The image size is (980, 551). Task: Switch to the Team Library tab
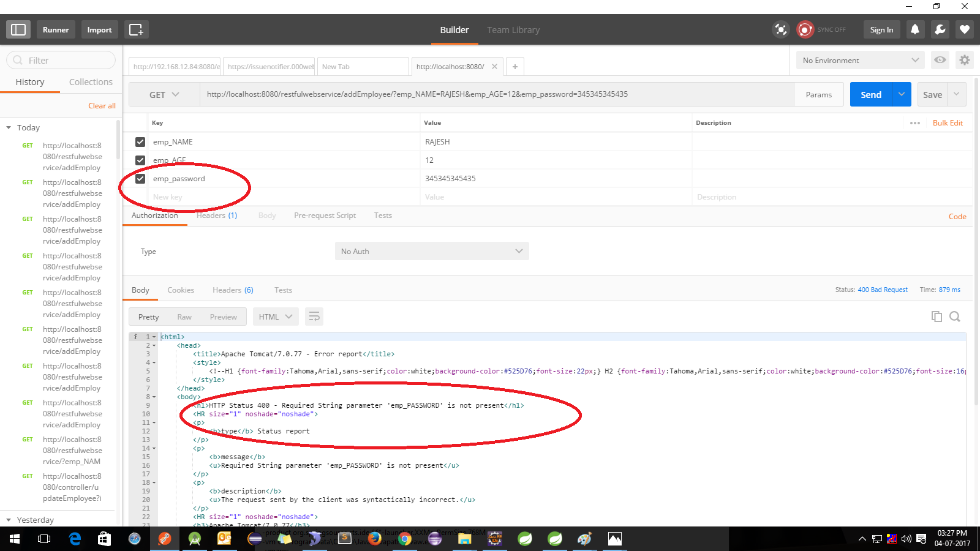click(513, 29)
